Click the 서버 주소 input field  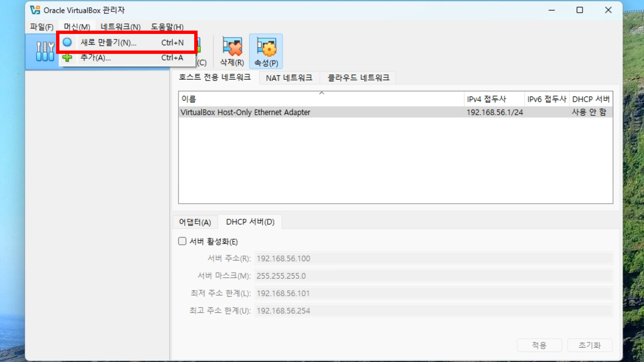(433, 258)
